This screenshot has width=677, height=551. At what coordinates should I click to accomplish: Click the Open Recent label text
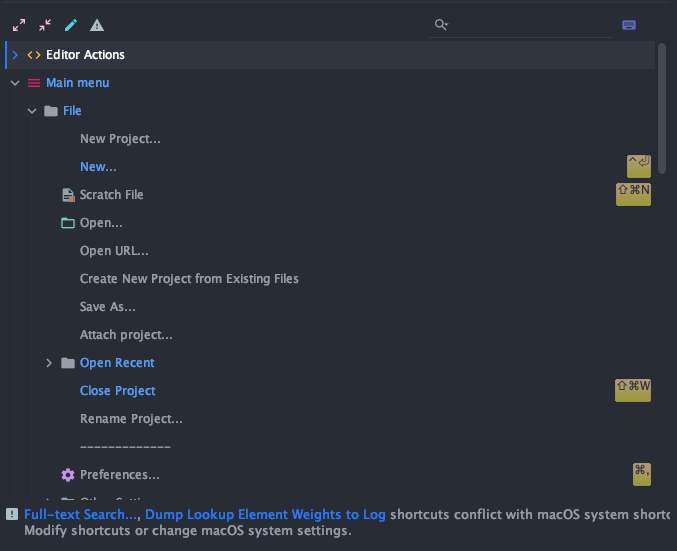[x=117, y=363]
